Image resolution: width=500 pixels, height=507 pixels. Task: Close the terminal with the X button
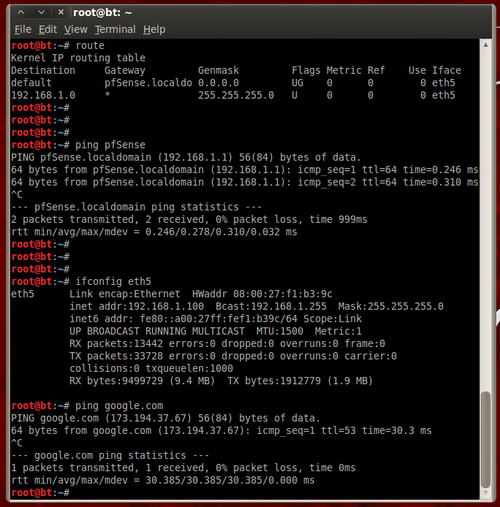pos(61,12)
